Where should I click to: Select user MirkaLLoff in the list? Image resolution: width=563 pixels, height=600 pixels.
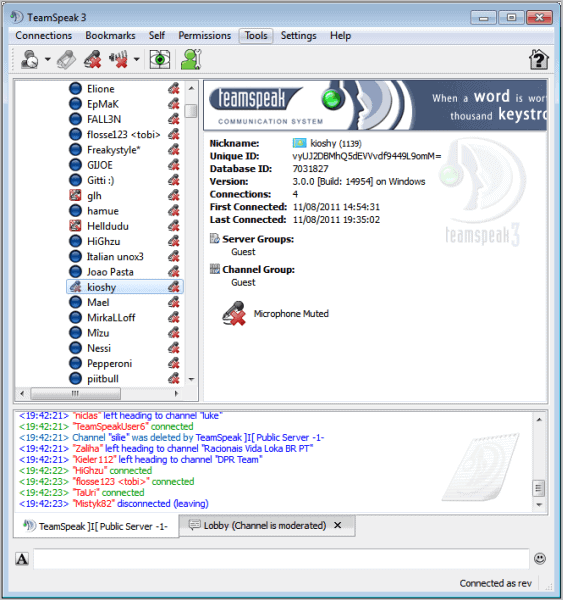click(x=111, y=318)
